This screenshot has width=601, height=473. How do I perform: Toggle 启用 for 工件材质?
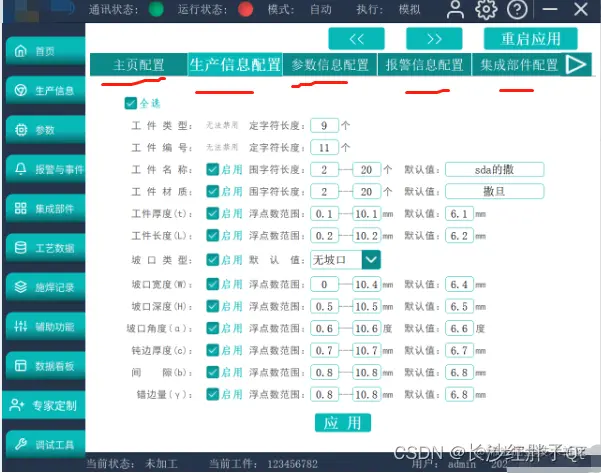pyautogui.click(x=212, y=191)
